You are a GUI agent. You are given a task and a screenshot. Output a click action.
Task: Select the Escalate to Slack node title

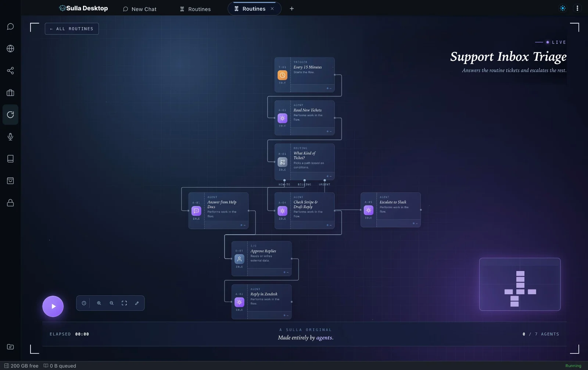click(393, 202)
